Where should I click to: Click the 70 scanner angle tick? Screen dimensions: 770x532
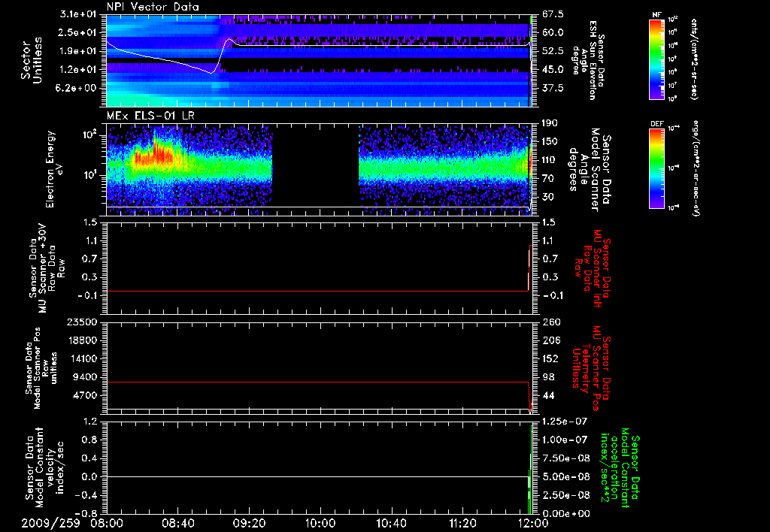[548, 179]
